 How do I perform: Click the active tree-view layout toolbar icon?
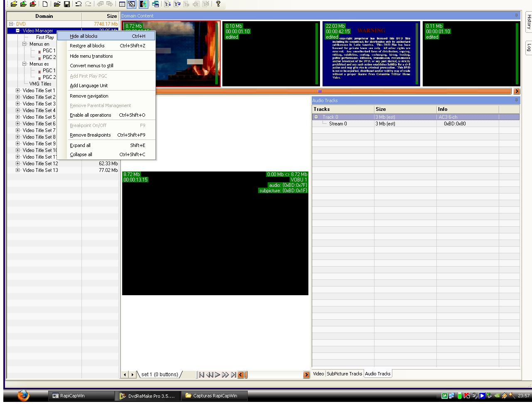coord(131,4)
